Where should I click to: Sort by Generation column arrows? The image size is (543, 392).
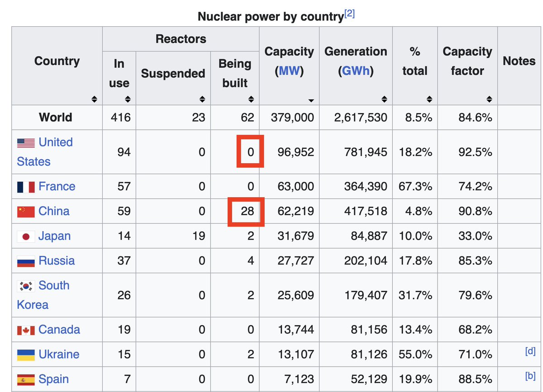tap(384, 99)
